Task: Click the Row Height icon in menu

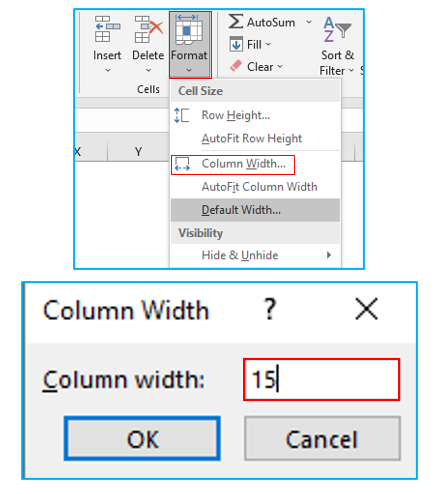Action: (182, 115)
